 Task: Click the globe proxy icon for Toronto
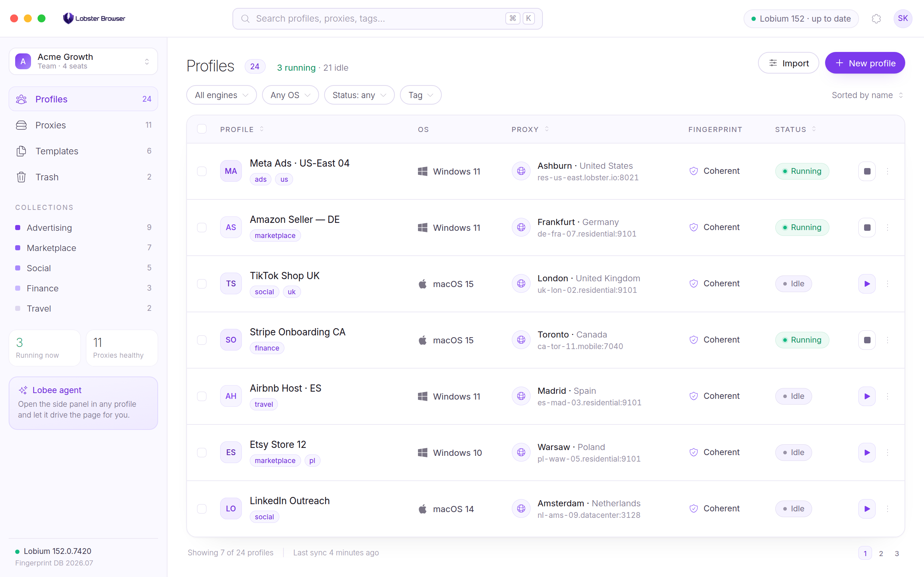[521, 340]
